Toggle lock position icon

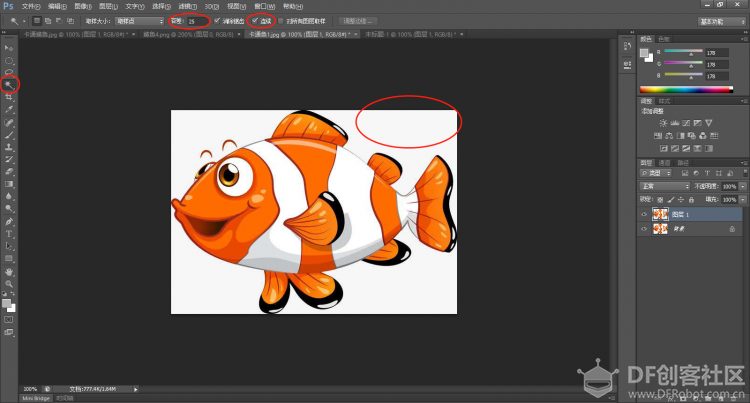click(x=681, y=200)
